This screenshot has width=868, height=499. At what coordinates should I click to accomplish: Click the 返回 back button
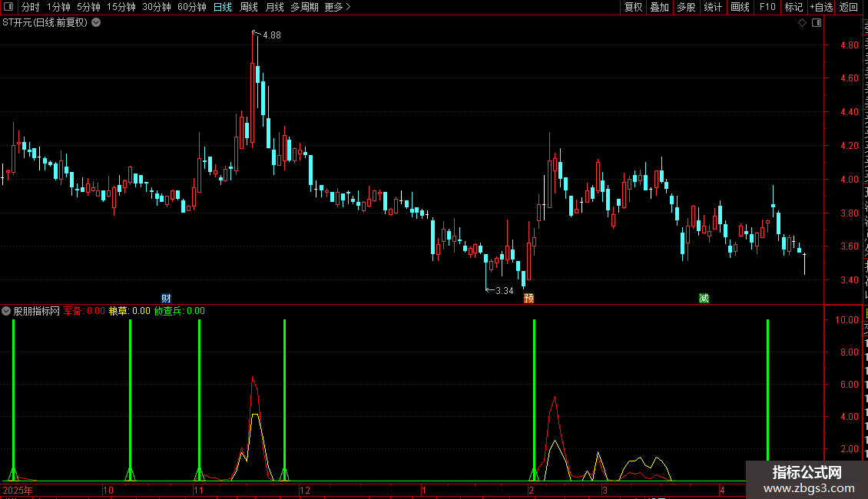[848, 7]
